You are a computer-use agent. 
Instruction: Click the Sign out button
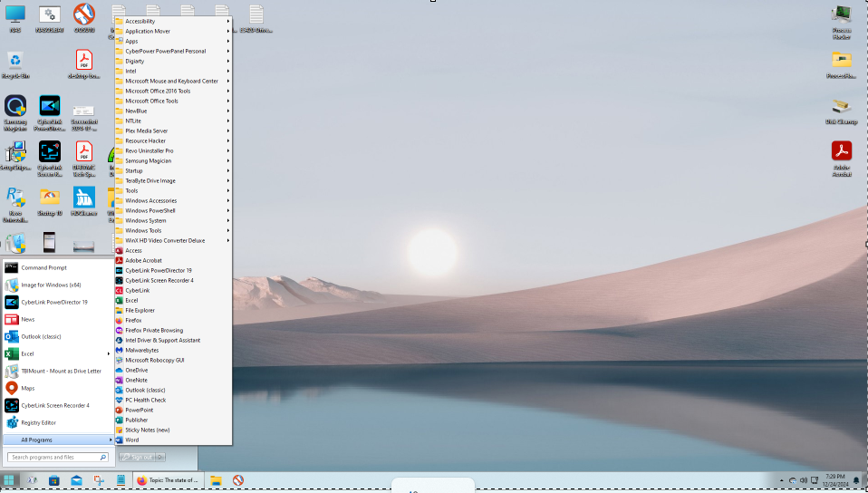coord(138,457)
